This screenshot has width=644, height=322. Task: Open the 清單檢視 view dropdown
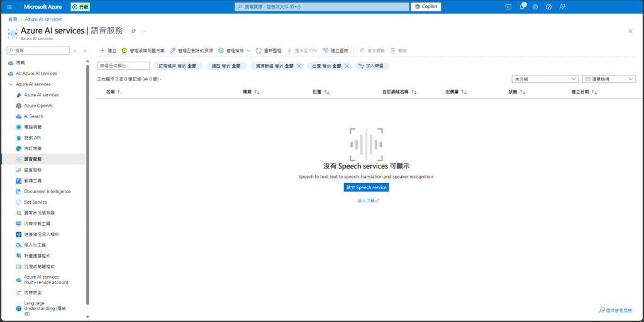pos(609,79)
